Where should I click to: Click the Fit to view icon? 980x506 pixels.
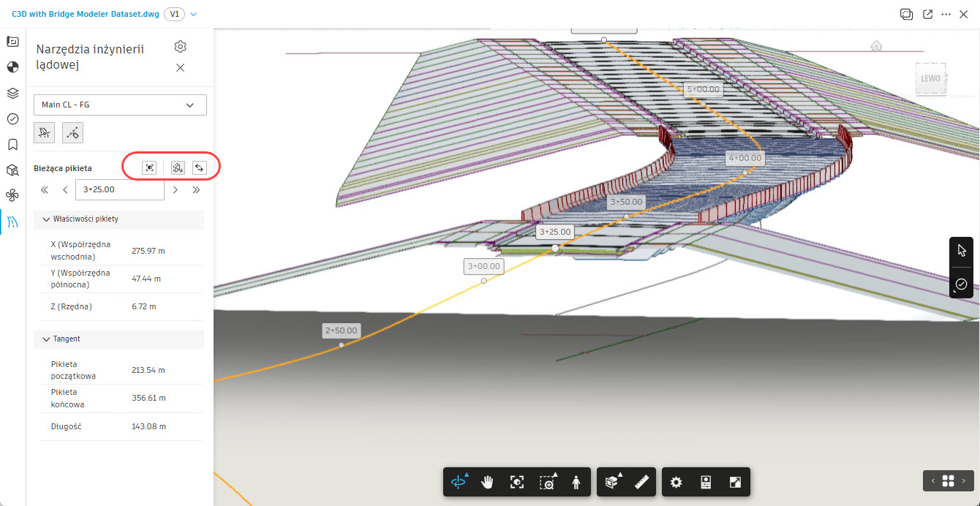517,483
